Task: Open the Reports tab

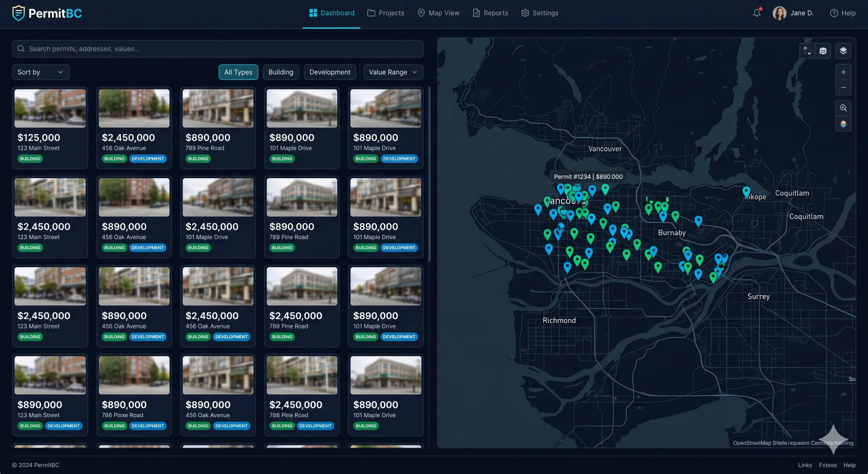Action: [490, 13]
